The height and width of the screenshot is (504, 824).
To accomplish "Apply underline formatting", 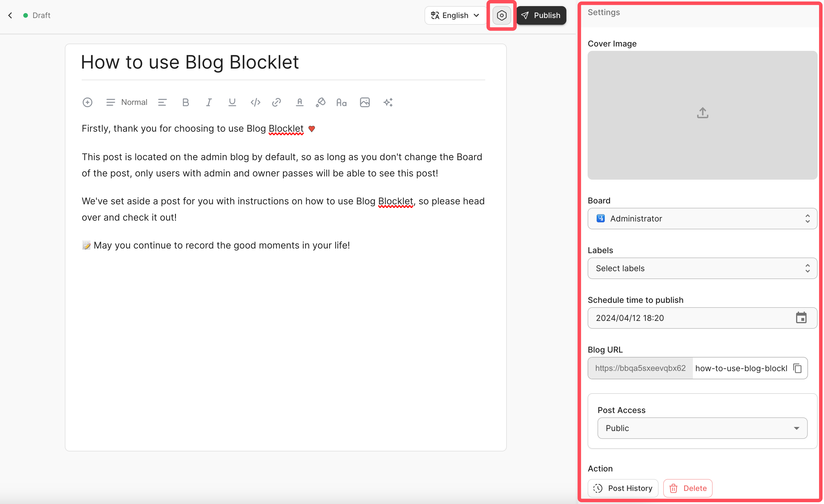I will (232, 102).
